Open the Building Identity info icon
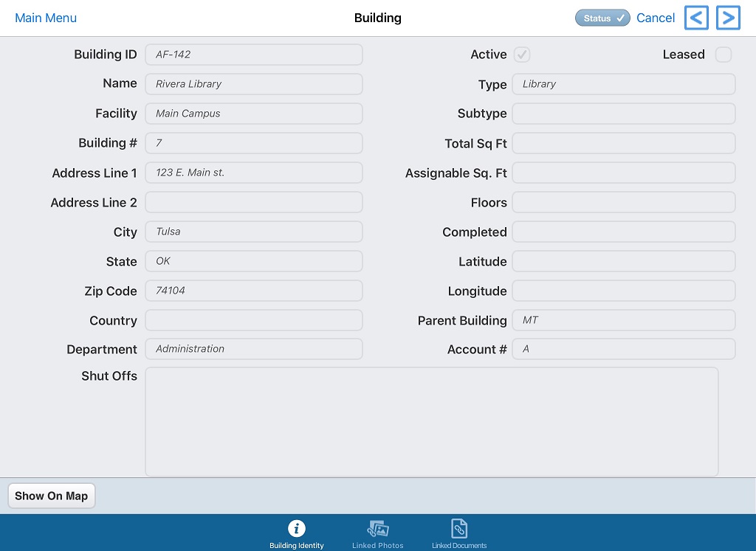 coord(297,528)
